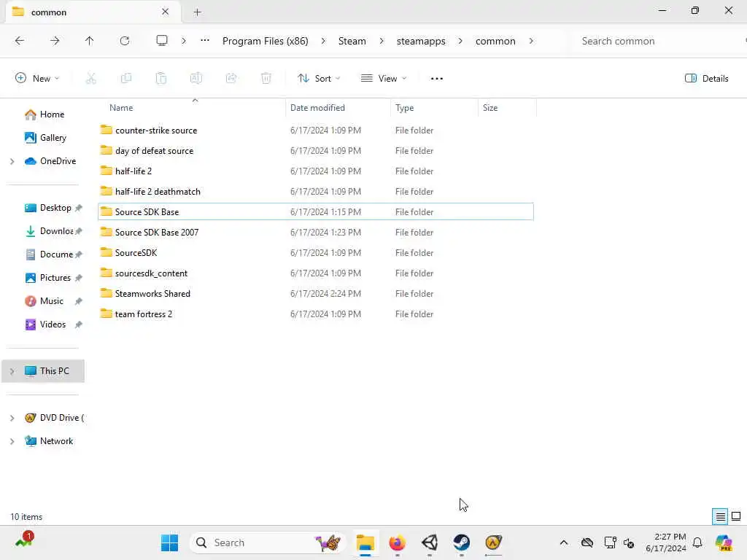Go back using the back arrow
Viewport: 747px width, 560px height.
pyautogui.click(x=20, y=41)
